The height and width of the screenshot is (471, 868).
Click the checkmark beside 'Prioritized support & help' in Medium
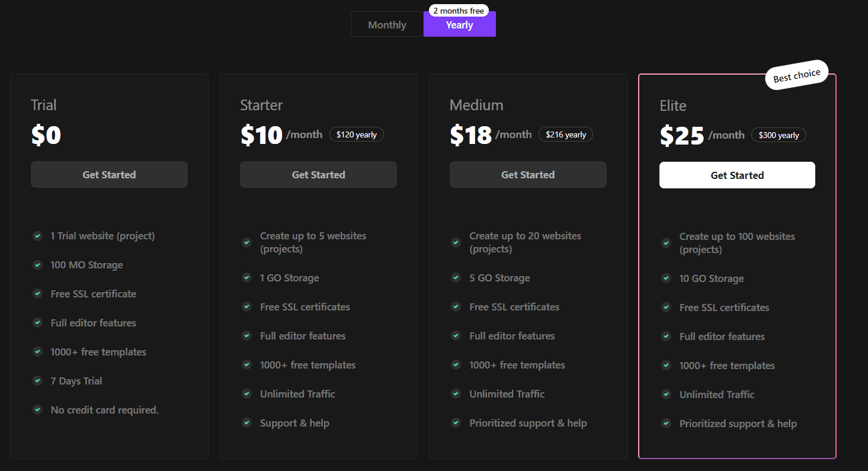[x=456, y=423]
